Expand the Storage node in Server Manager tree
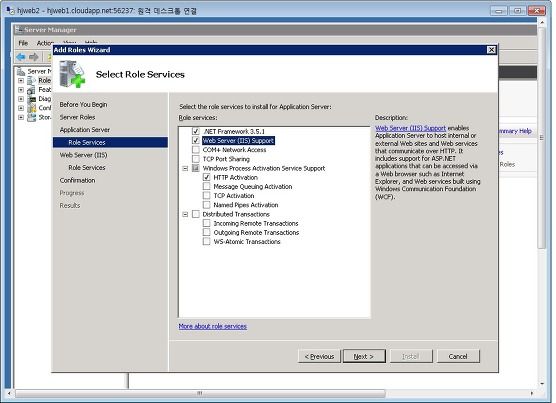The image size is (556, 403). [21, 117]
